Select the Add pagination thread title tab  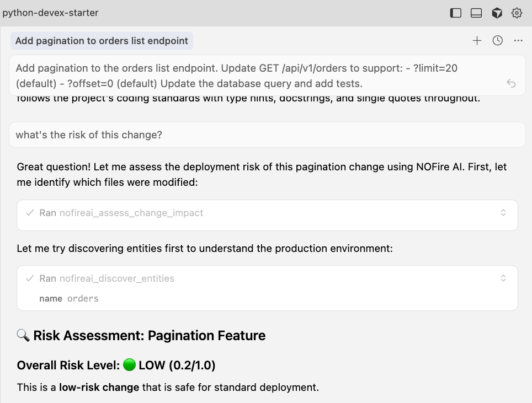102,40
